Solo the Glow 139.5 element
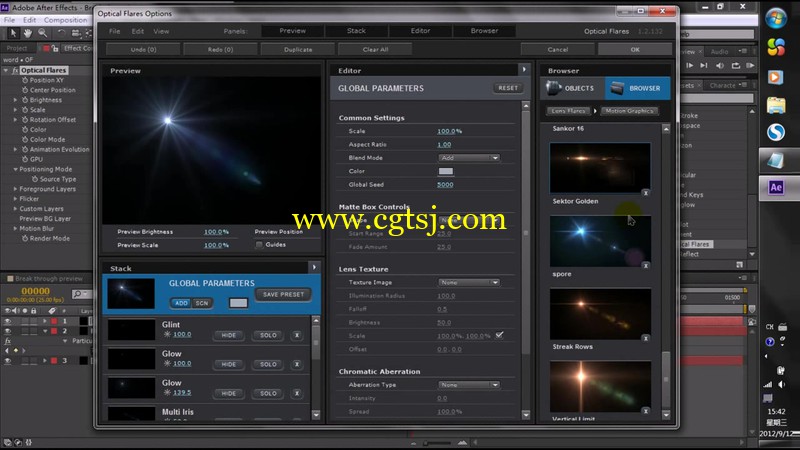This screenshot has width=800, height=450. (x=268, y=393)
